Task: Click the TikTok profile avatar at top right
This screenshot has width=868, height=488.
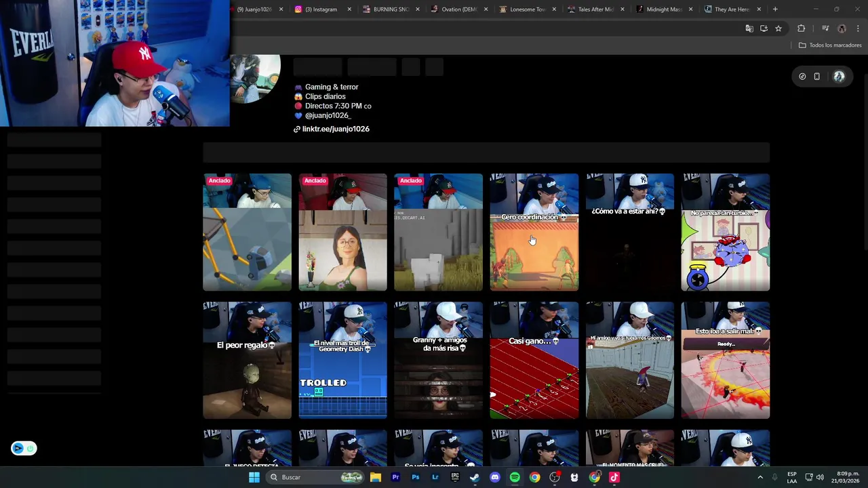Action: pos(839,77)
